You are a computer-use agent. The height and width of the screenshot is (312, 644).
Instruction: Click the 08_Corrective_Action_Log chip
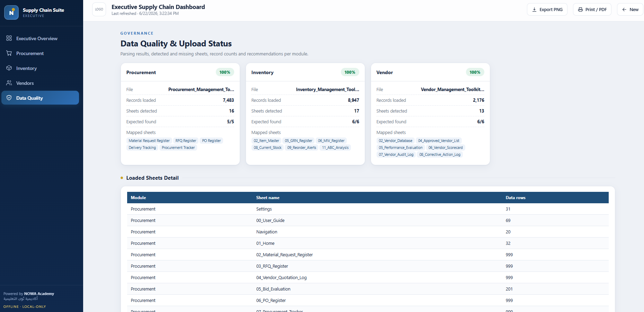440,154
